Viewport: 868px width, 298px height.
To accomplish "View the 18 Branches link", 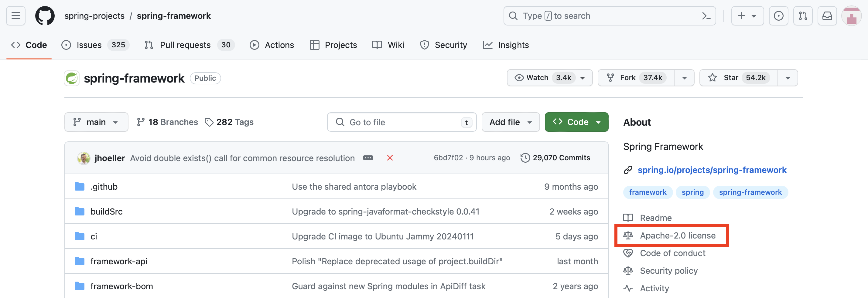I will 167,122.
